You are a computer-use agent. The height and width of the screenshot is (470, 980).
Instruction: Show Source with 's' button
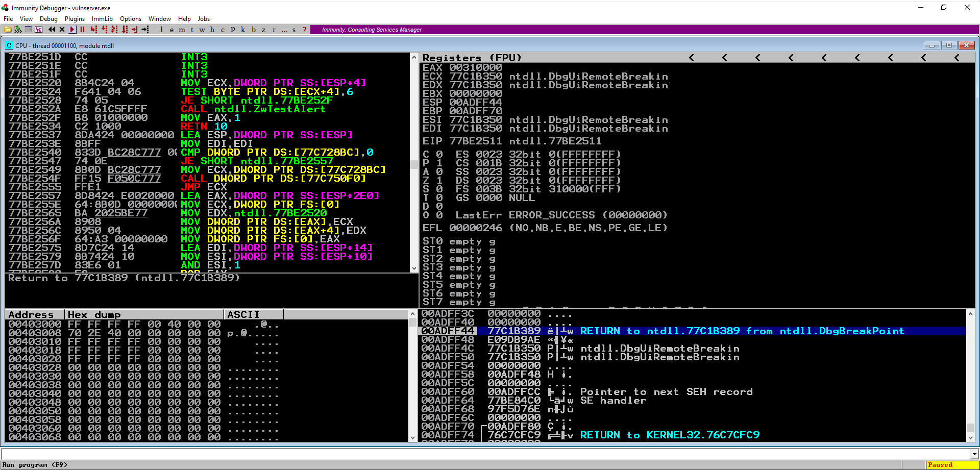pos(294,30)
